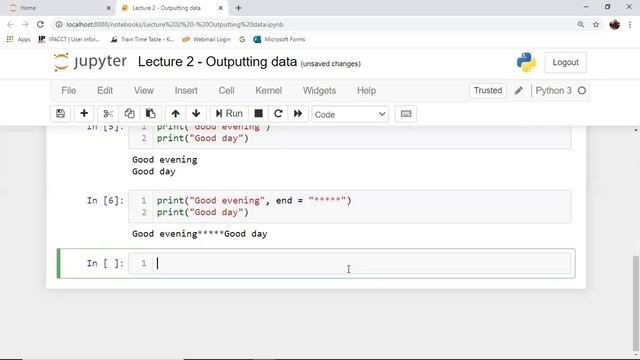
Task: Click the kernel idle circle indicator
Action: point(582,91)
